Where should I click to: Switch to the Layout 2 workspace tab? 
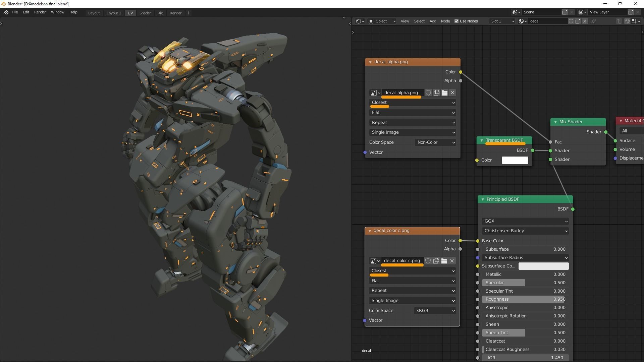tap(114, 13)
